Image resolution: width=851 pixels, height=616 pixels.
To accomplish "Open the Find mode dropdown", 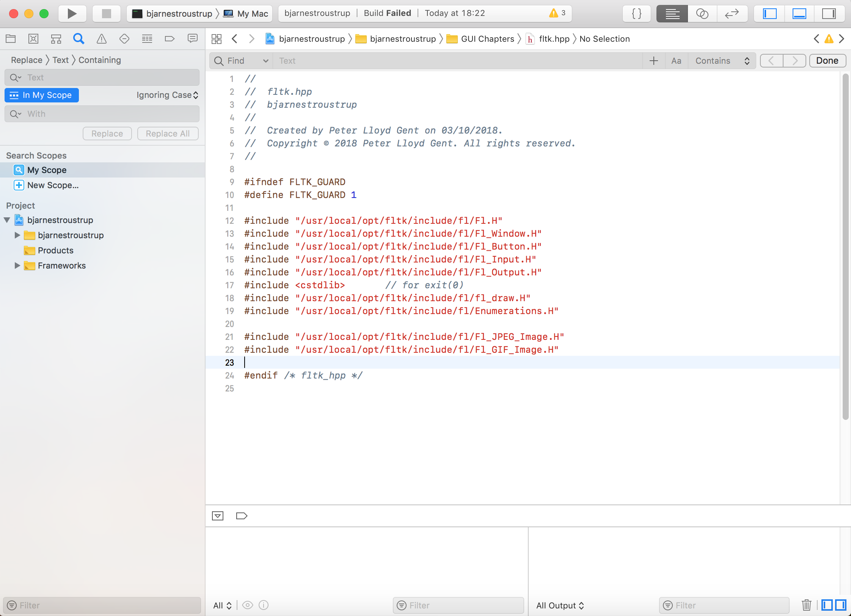I will pos(241,61).
